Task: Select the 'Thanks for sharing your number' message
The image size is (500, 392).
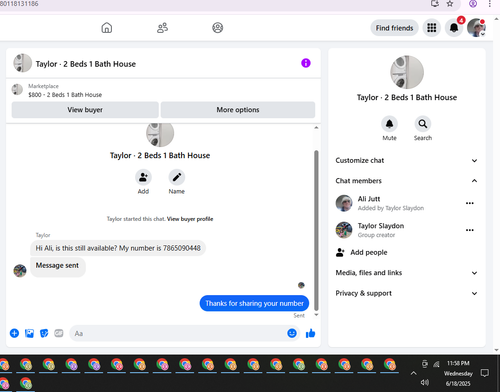Action: click(254, 303)
